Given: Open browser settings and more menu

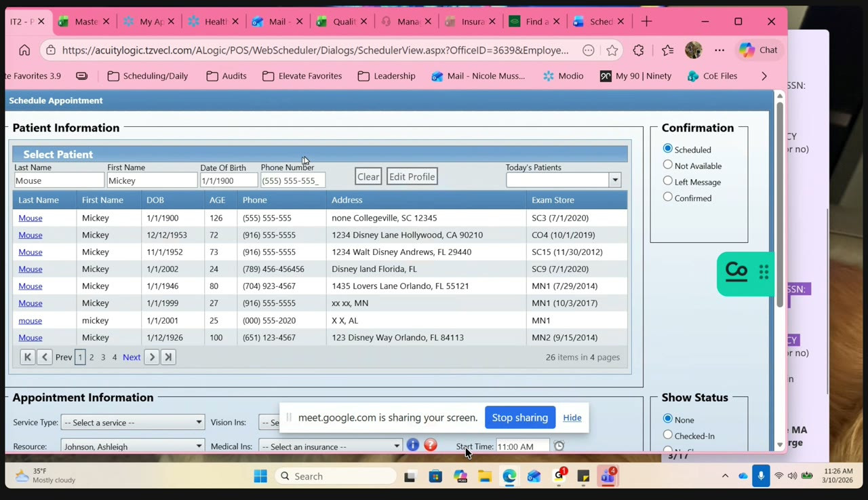Looking at the screenshot, I should [x=719, y=50].
